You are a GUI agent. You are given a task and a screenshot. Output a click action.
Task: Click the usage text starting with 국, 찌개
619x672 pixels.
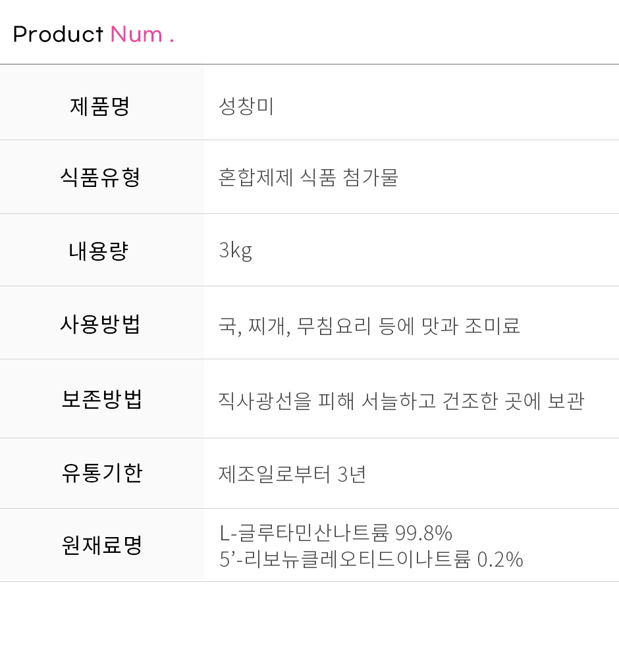click(x=369, y=325)
